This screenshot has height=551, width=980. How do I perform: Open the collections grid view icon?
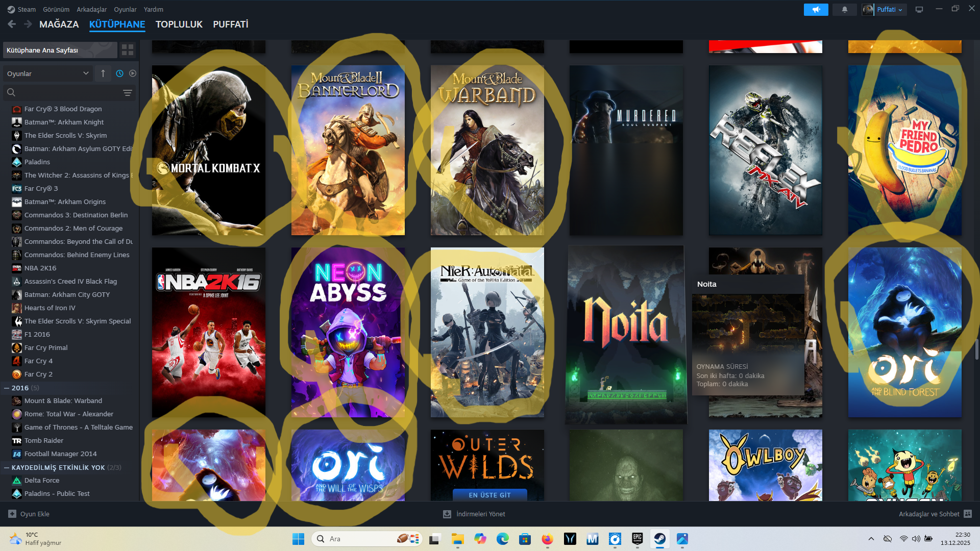tap(128, 50)
